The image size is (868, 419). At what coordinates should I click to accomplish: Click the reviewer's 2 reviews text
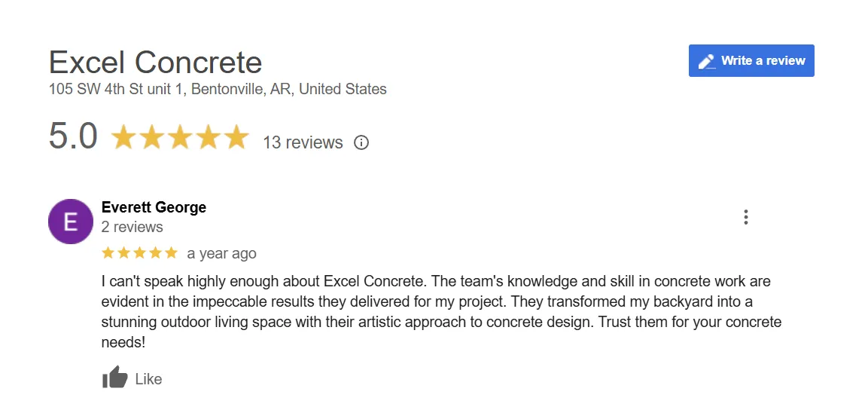tap(132, 227)
